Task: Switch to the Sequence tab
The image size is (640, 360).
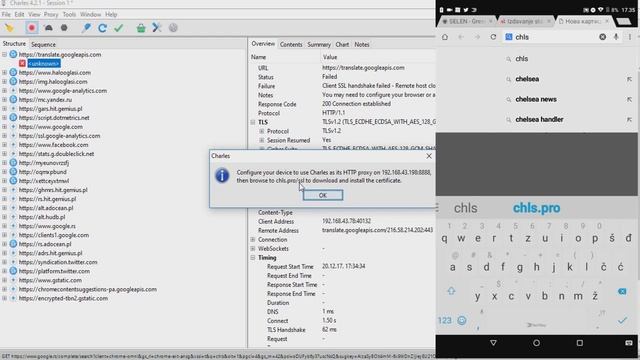Action: (x=43, y=44)
